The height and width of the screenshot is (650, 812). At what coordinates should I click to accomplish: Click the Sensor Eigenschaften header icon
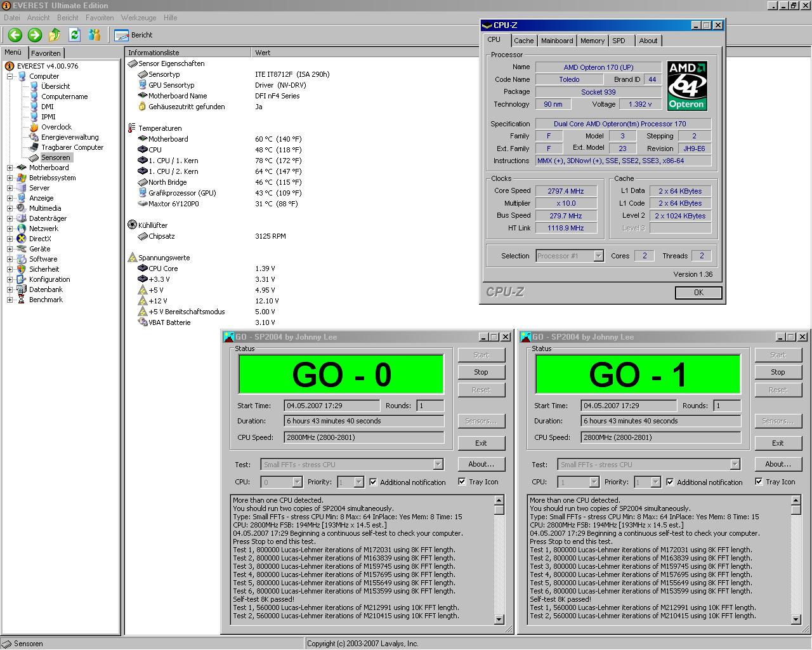coord(132,63)
